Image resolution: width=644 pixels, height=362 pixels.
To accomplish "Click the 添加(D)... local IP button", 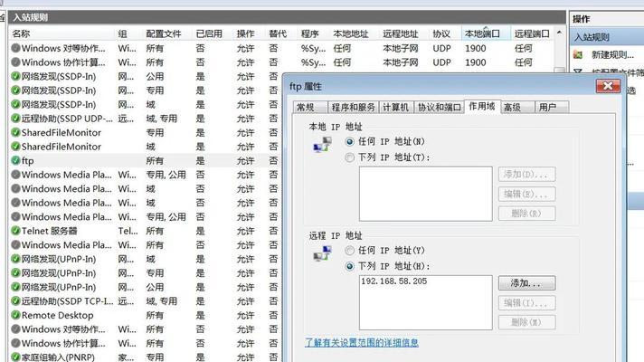I will pos(527,175).
